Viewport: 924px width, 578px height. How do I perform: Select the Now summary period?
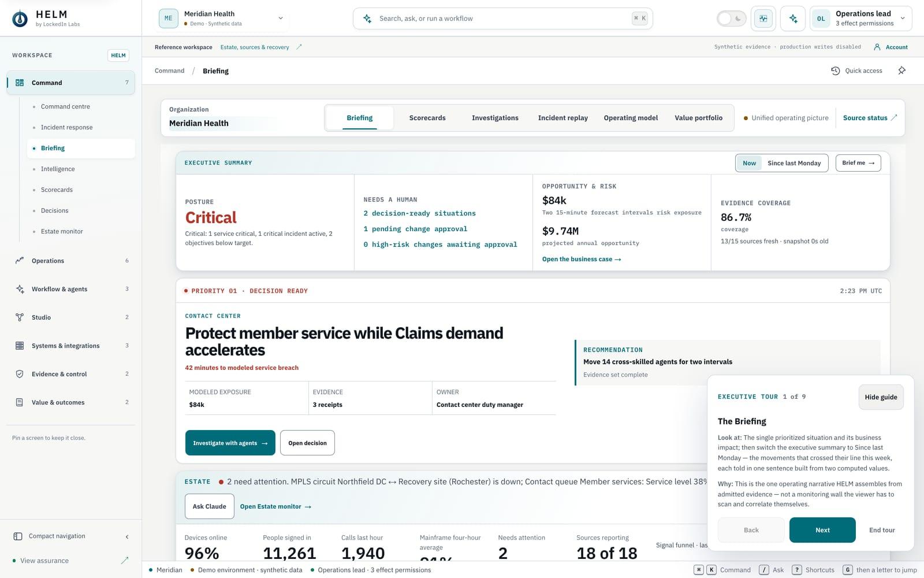point(749,163)
